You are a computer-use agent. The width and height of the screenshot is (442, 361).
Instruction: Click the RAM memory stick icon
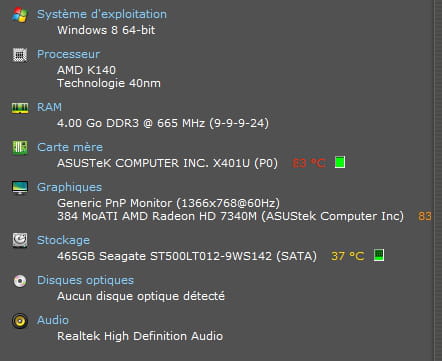click(20, 108)
